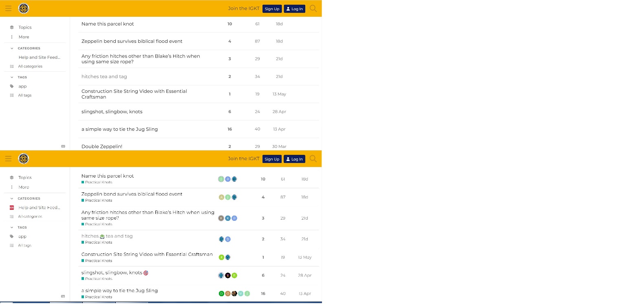Expand the 'More' menu in upper window sidebar
The image size is (644, 306).
[x=24, y=37]
